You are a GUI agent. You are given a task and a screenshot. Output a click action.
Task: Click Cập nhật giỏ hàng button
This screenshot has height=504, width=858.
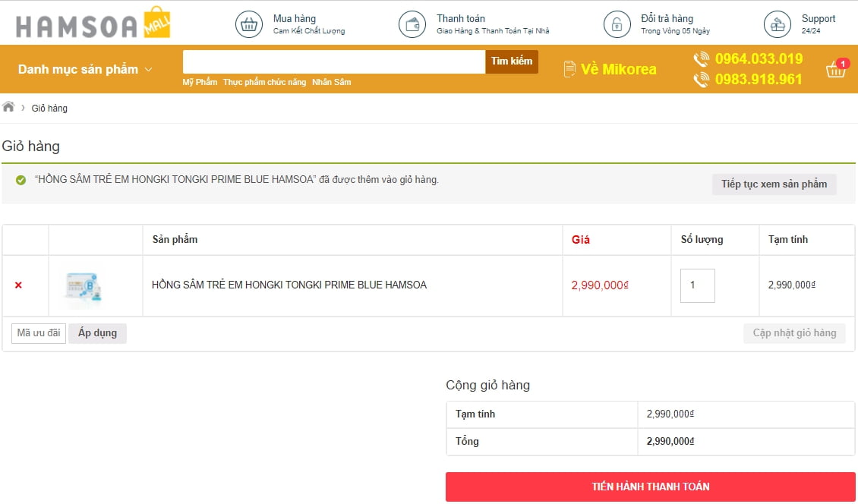tap(794, 333)
